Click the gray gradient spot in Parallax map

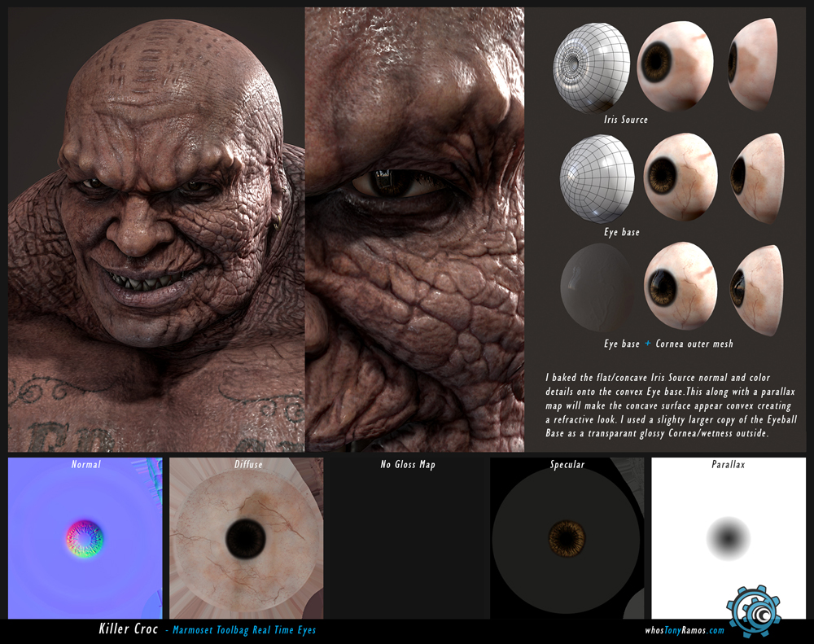pyautogui.click(x=729, y=539)
